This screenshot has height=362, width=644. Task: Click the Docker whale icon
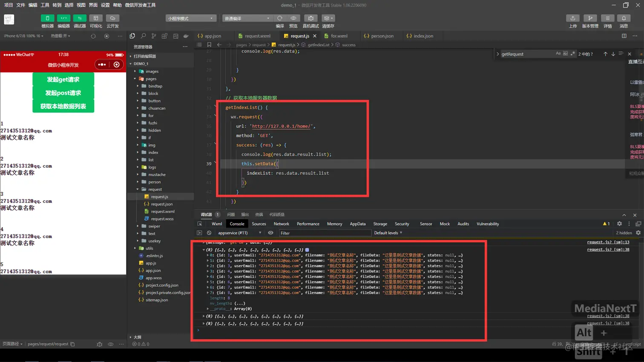186,36
